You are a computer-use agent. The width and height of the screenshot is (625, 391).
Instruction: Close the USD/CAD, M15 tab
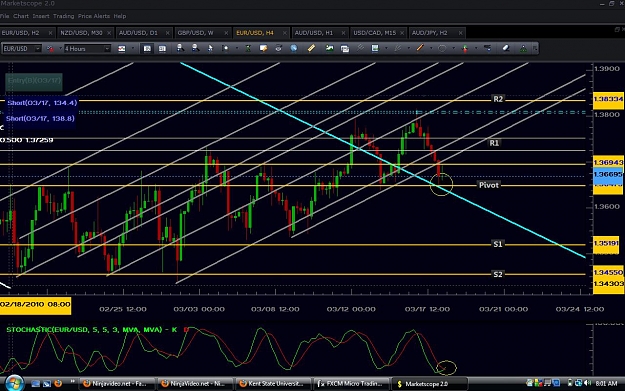click(402, 33)
